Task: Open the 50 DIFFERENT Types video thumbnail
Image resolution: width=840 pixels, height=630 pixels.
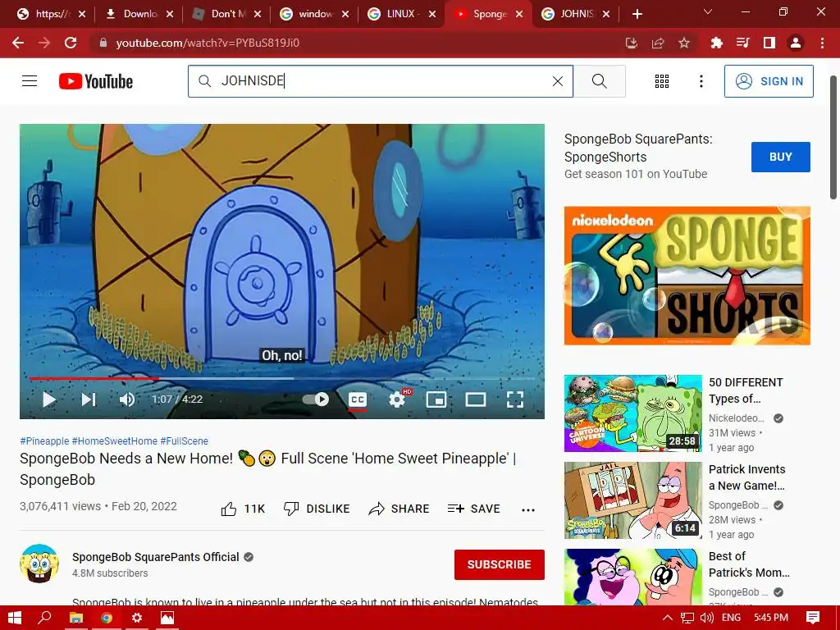Action: [632, 413]
